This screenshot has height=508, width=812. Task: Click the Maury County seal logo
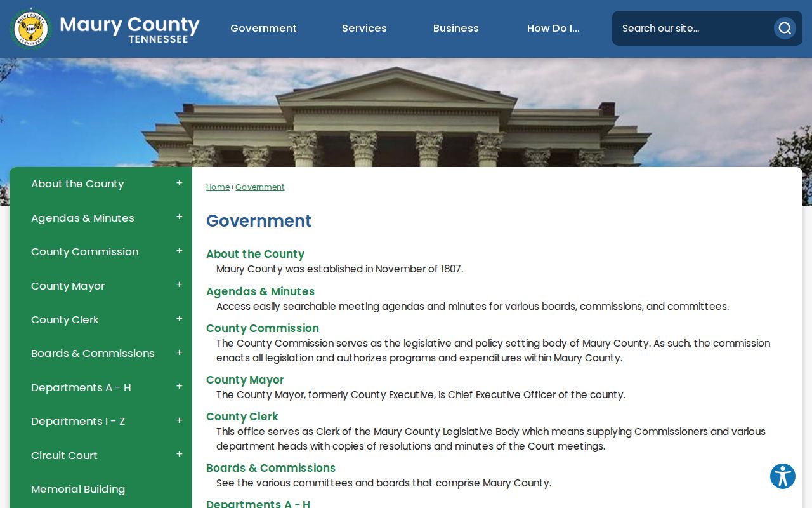click(30, 29)
